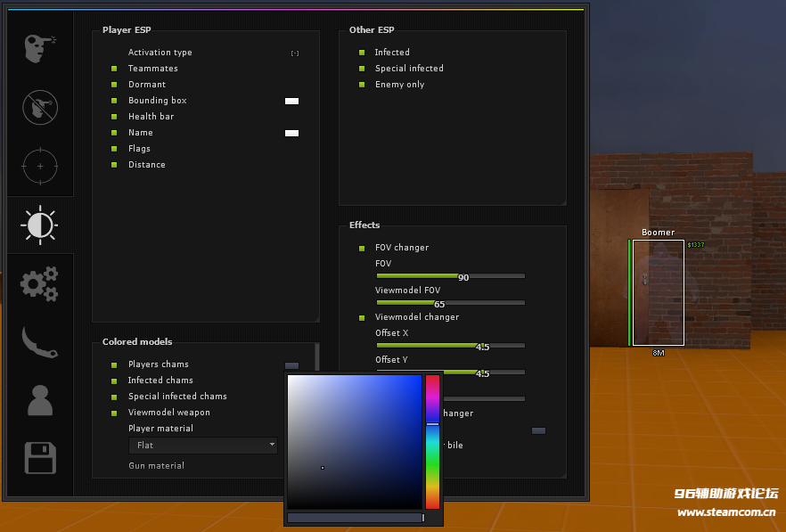Select the crosshair icon in sidebar
The image size is (786, 532).
(x=39, y=166)
